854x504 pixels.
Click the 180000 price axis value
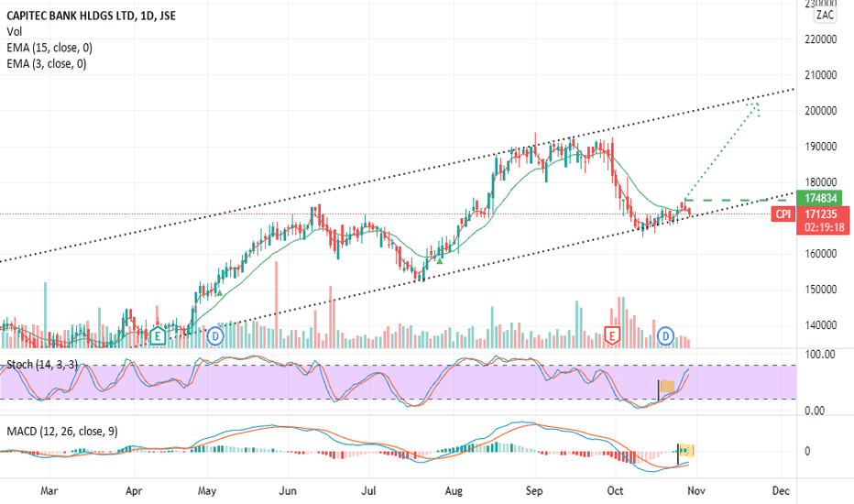coord(821,182)
